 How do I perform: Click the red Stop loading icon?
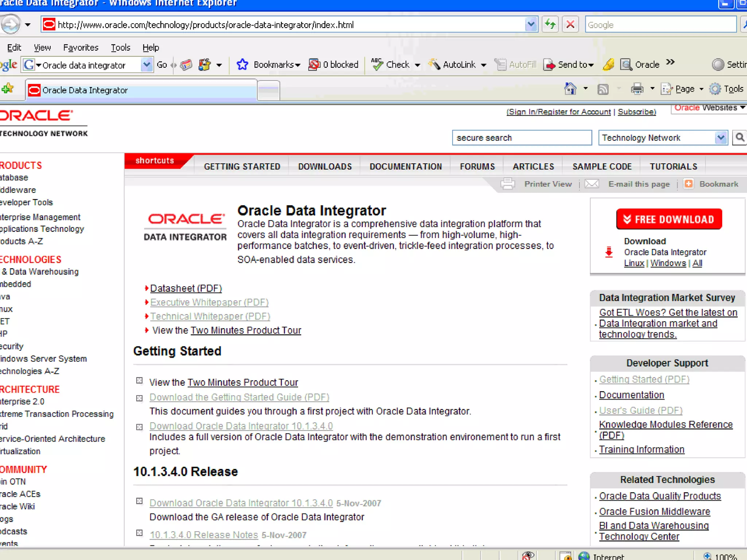pos(570,24)
